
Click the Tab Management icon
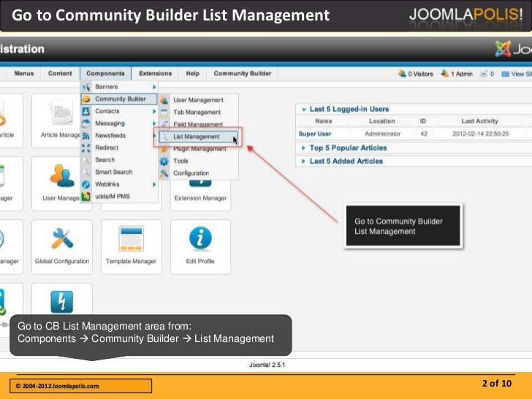coord(164,113)
